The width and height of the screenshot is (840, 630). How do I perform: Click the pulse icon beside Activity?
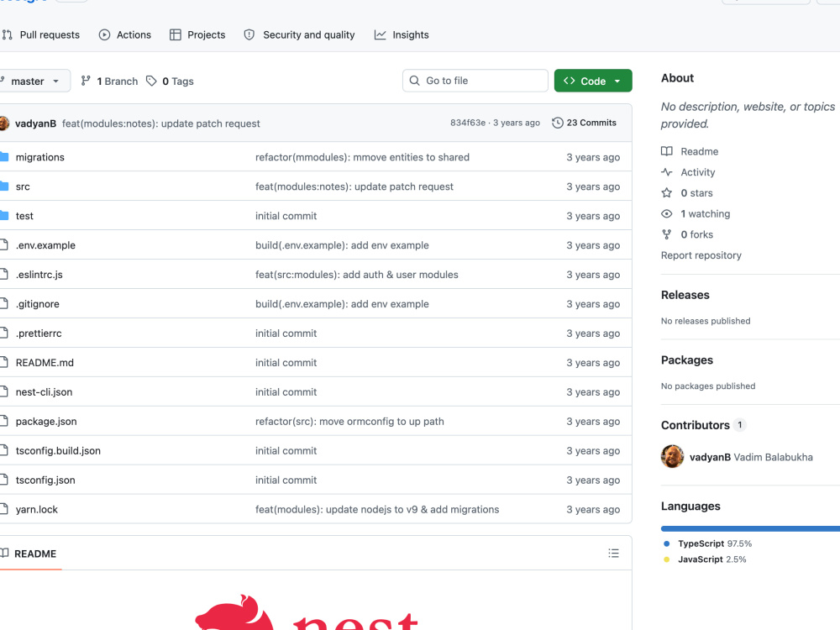(x=667, y=172)
